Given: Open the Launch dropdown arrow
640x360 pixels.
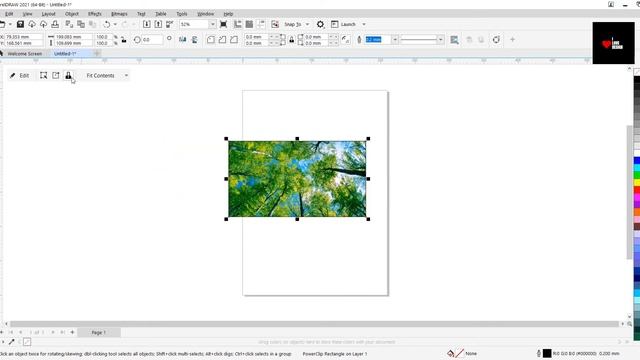Looking at the screenshot, I should (x=364, y=24).
